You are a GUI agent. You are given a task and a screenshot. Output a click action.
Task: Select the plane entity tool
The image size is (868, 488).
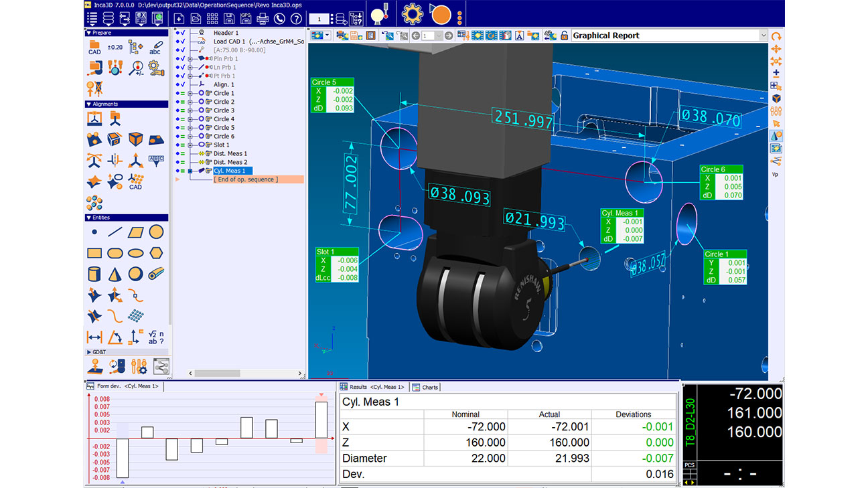(x=136, y=232)
